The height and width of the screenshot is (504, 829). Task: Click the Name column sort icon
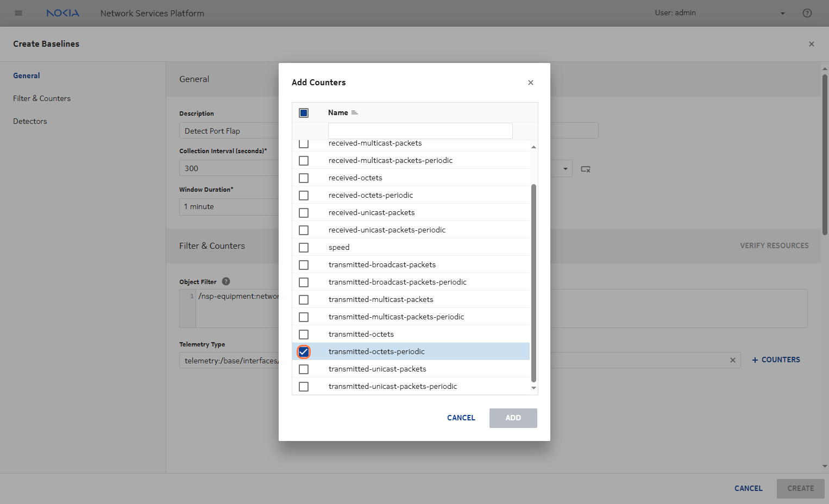pyautogui.click(x=355, y=113)
